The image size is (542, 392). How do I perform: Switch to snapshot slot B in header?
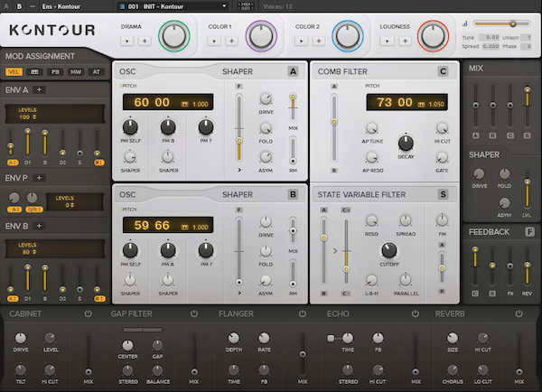pos(19,6)
